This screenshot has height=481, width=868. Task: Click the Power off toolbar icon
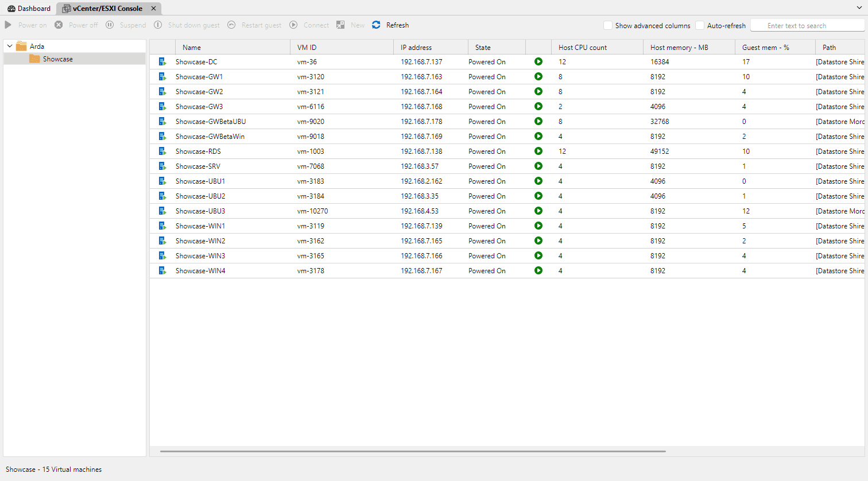[58, 25]
